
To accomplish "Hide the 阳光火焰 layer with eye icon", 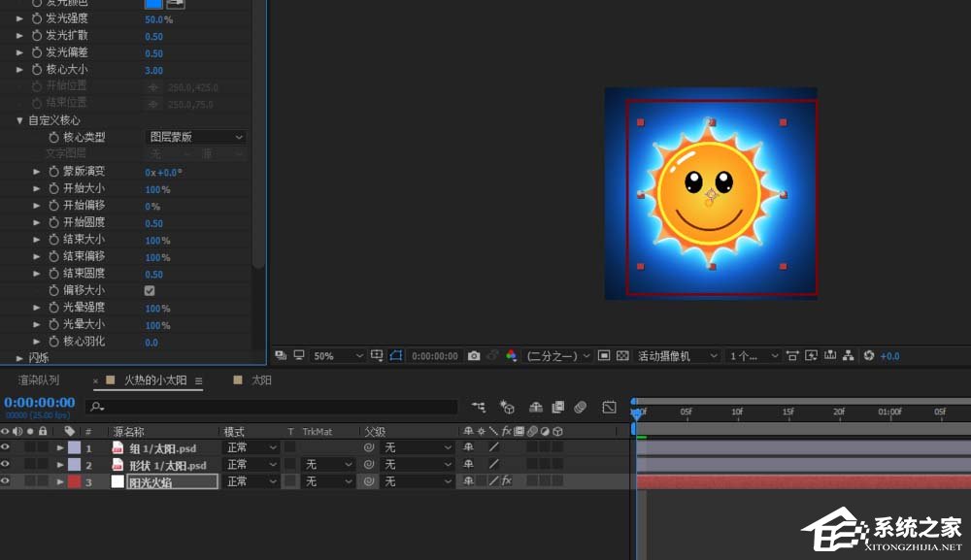I will 6,481.
